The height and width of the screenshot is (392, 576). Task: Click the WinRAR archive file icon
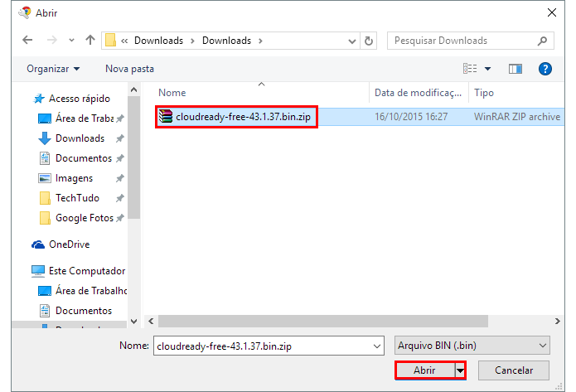(x=165, y=117)
